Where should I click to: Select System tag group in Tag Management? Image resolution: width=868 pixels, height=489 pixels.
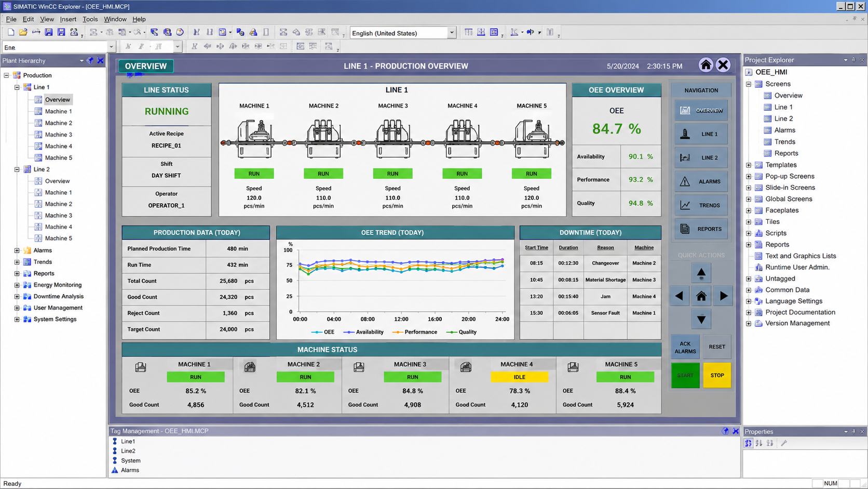[130, 461]
